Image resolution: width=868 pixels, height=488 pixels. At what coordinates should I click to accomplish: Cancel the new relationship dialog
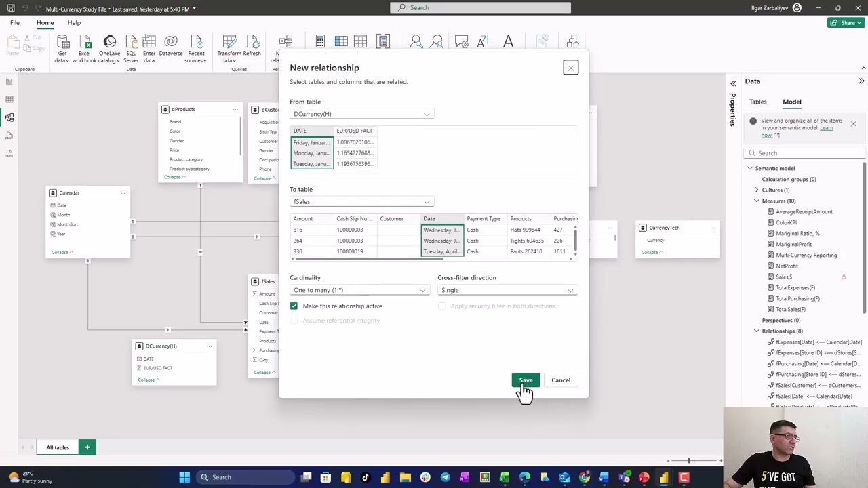[x=561, y=380]
